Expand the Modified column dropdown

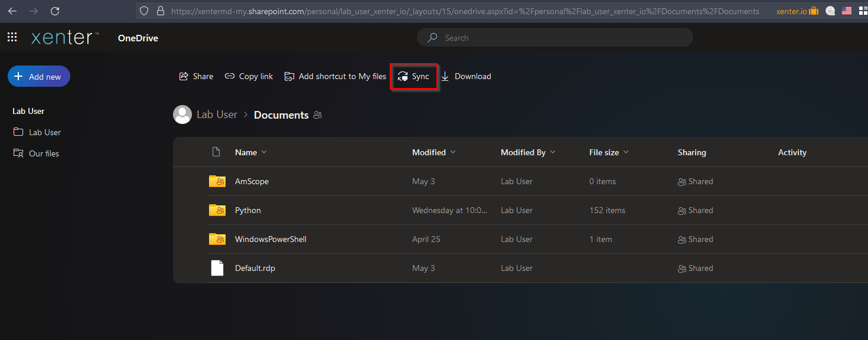point(453,152)
